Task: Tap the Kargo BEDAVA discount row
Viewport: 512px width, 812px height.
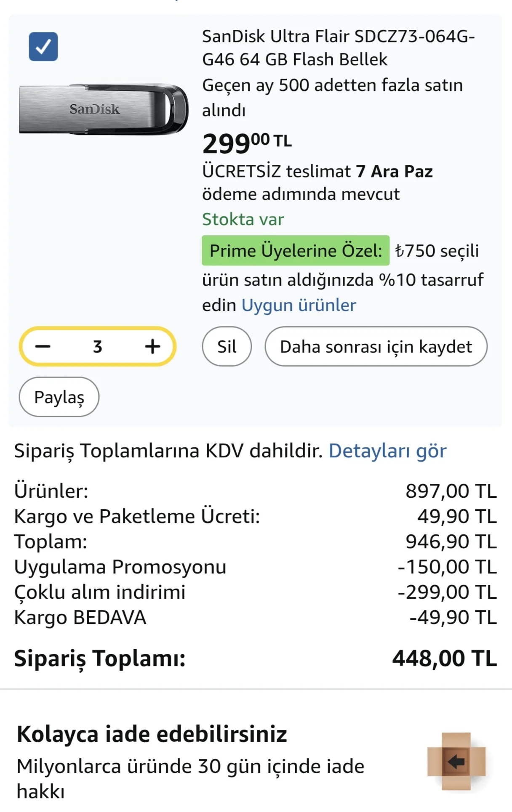Action: click(80, 617)
